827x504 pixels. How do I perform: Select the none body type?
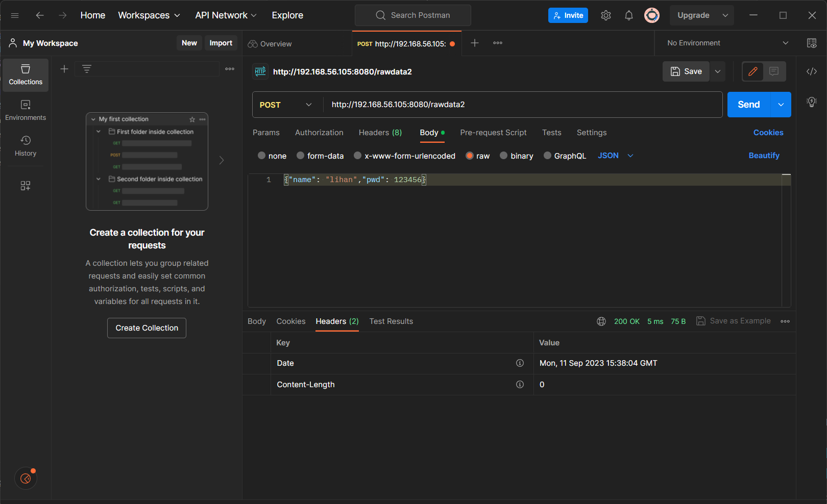pos(261,156)
